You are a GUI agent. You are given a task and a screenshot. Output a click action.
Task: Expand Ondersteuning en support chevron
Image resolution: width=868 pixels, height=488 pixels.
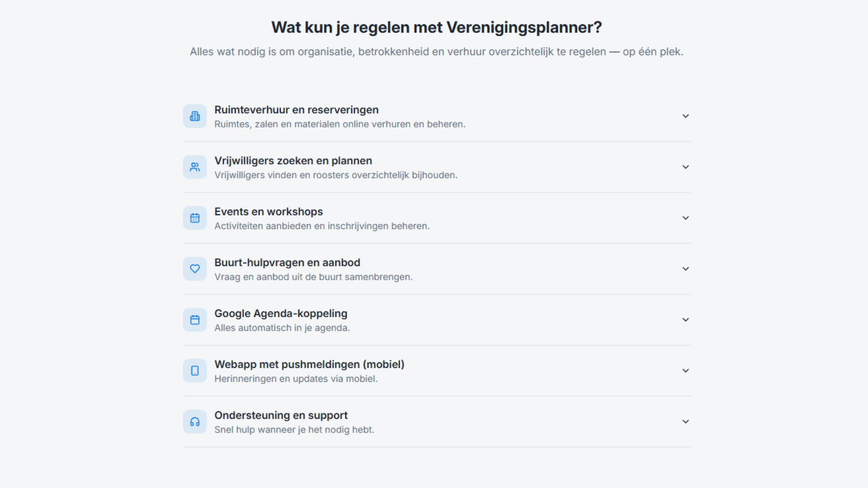coord(685,422)
